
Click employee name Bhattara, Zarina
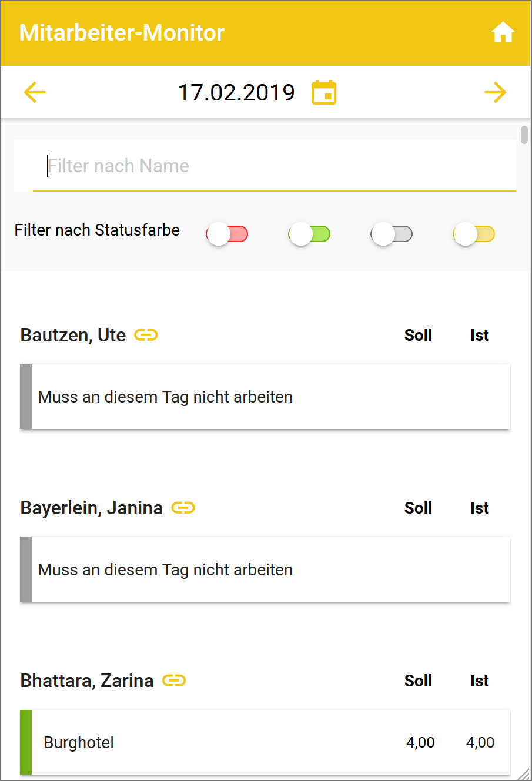click(x=87, y=681)
